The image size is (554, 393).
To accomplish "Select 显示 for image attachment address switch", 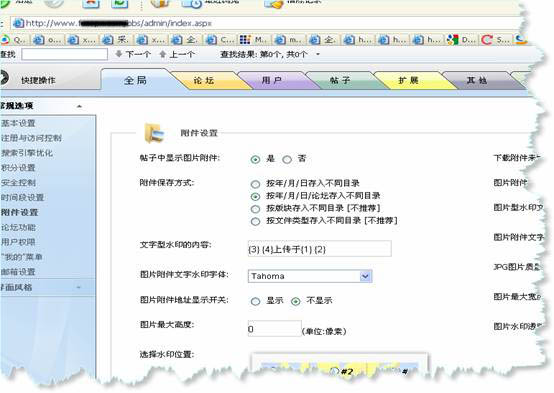I will (x=255, y=301).
